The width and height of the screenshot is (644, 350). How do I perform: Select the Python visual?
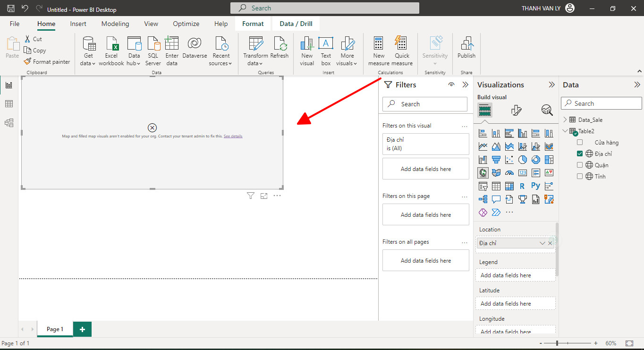pyautogui.click(x=535, y=186)
